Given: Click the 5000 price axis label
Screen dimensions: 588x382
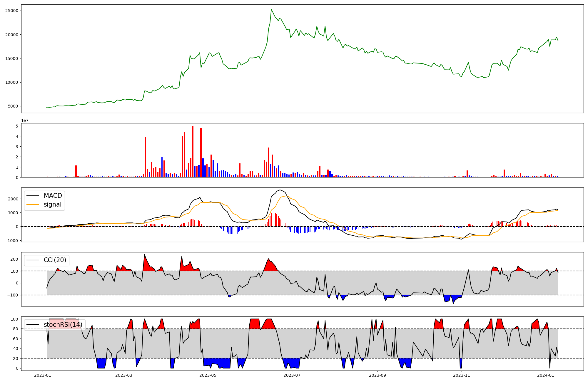Looking at the screenshot, I should [x=13, y=106].
